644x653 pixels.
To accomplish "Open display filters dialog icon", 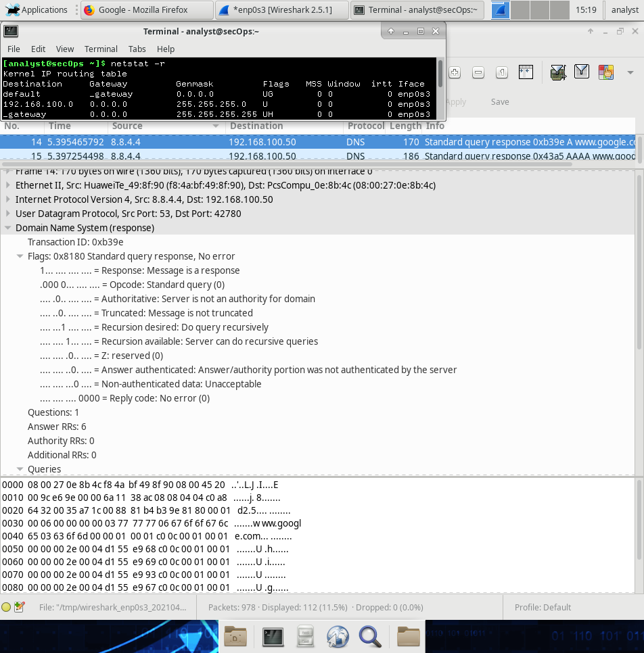I will 582,72.
